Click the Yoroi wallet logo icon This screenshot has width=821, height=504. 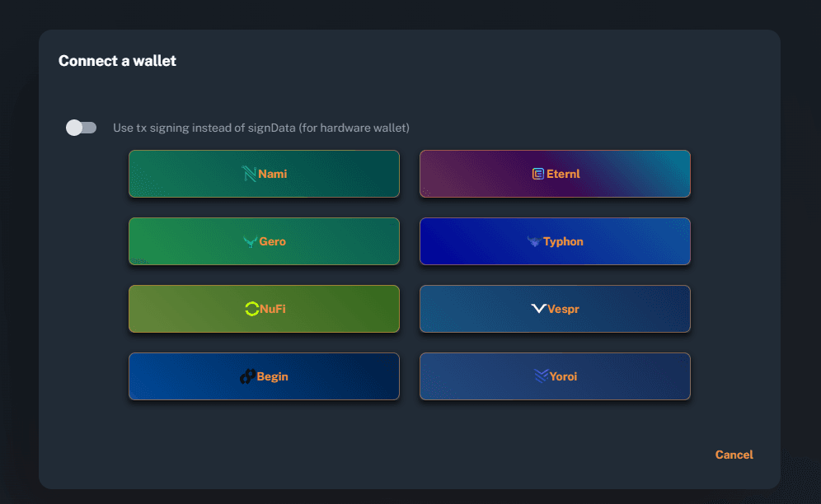coord(541,376)
